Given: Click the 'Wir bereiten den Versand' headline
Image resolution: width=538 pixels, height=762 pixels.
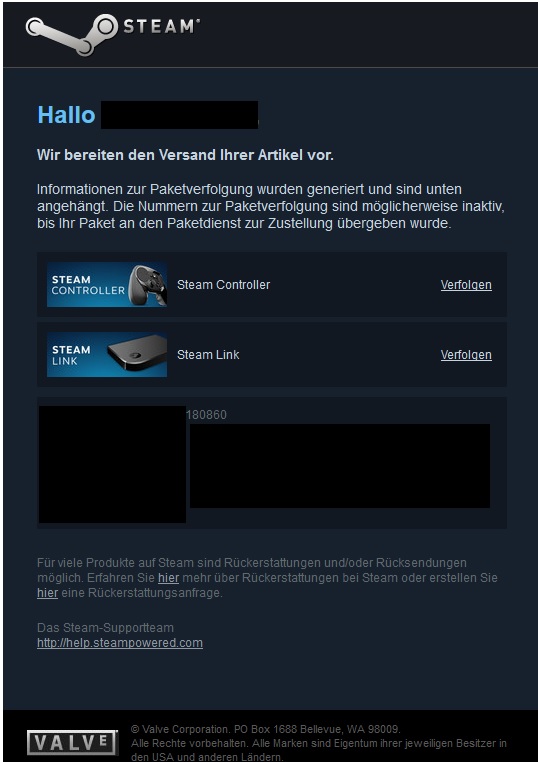Looking at the screenshot, I should click(x=185, y=156).
